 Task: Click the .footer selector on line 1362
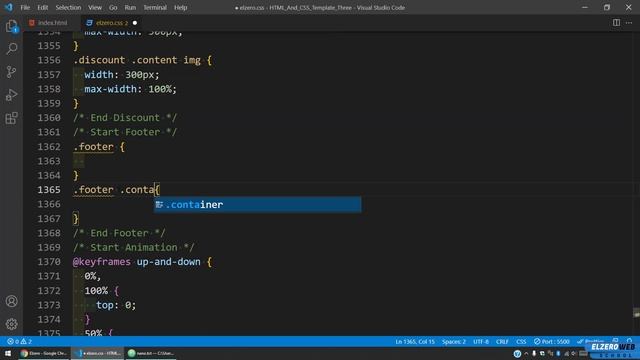[x=93, y=147]
